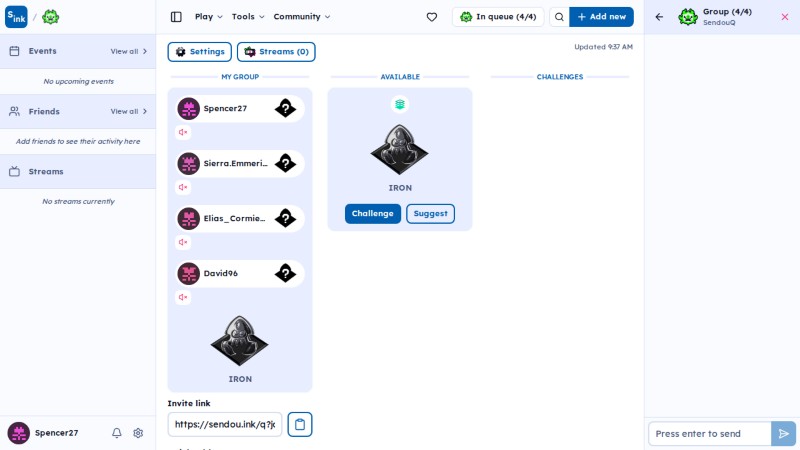Toggle mute icon under Spencer27
Viewport: 800px width, 450px height.
tap(183, 132)
